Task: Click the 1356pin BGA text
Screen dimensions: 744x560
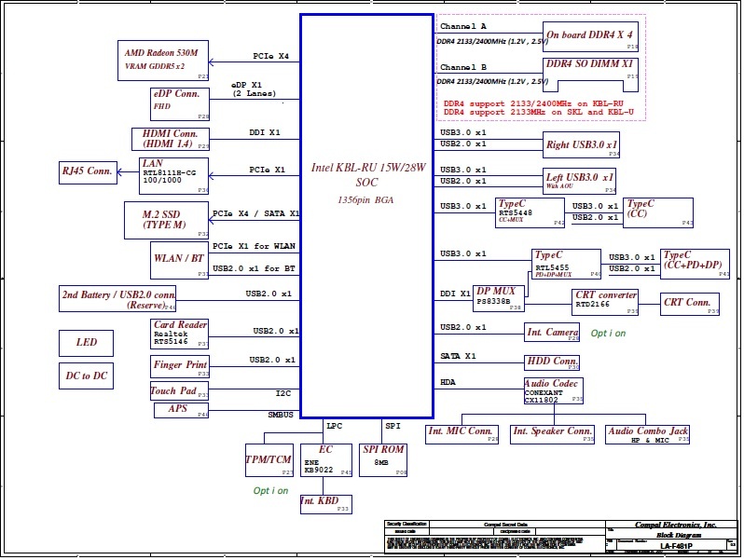Action: click(x=365, y=200)
